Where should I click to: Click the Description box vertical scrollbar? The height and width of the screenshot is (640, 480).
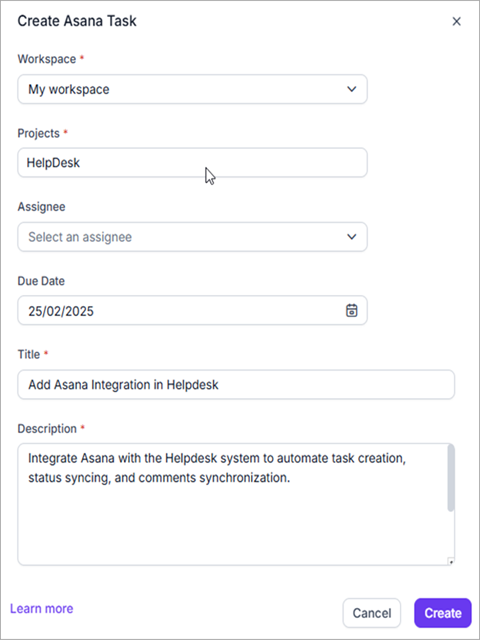point(451,478)
